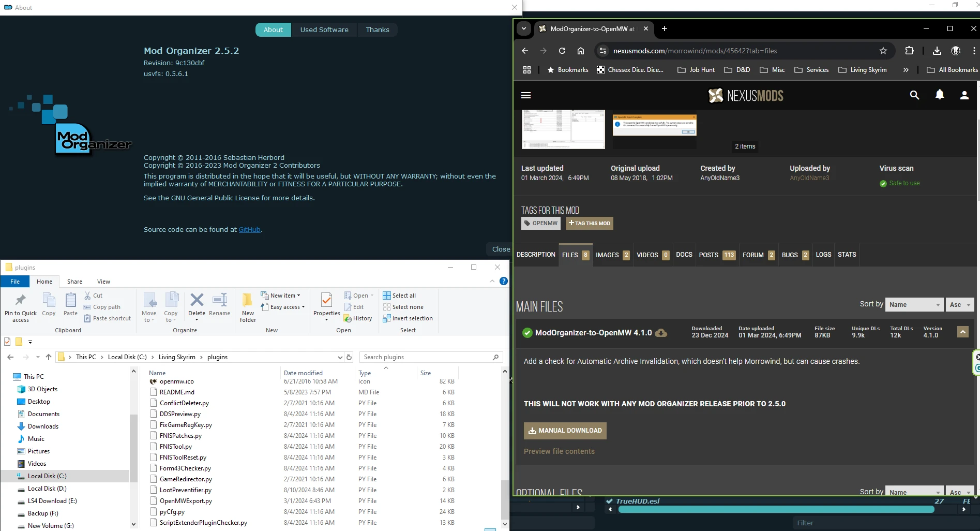Reload the Nexus Mods page
The height and width of the screenshot is (531, 980).
[x=562, y=51]
